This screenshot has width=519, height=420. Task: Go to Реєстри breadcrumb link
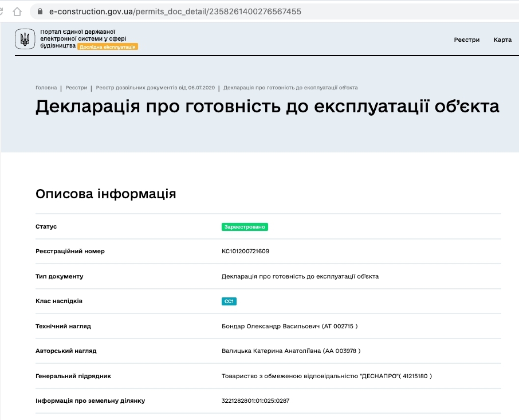coord(76,88)
